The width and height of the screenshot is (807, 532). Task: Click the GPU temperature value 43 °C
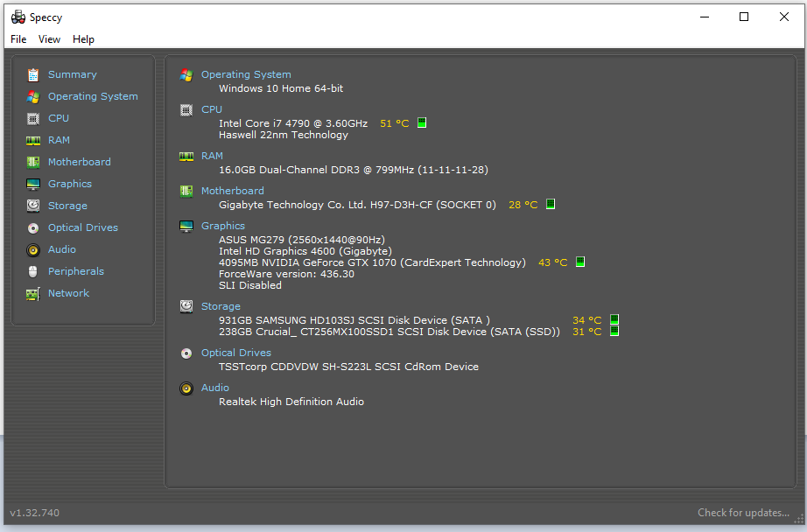553,262
